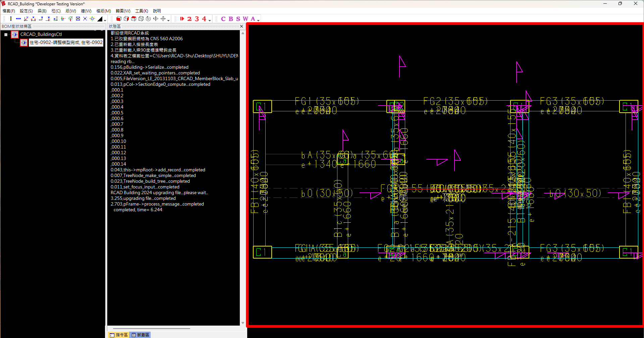Click the red number 2 button

pos(190,19)
